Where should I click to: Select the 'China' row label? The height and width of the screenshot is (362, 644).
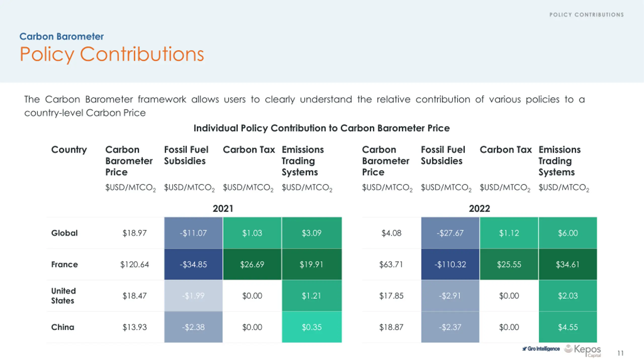coord(63,327)
